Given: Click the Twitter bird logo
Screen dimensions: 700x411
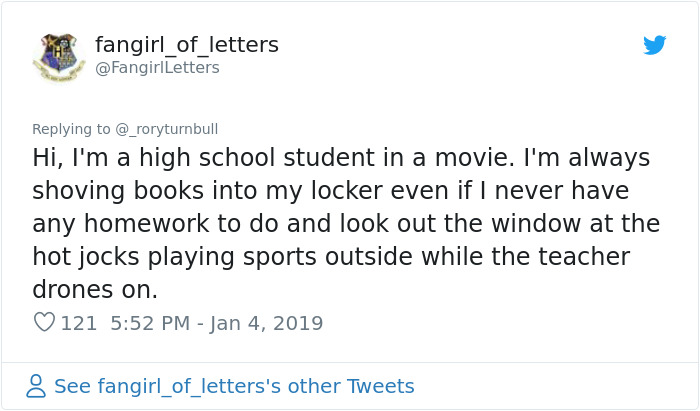Looking at the screenshot, I should point(654,46).
